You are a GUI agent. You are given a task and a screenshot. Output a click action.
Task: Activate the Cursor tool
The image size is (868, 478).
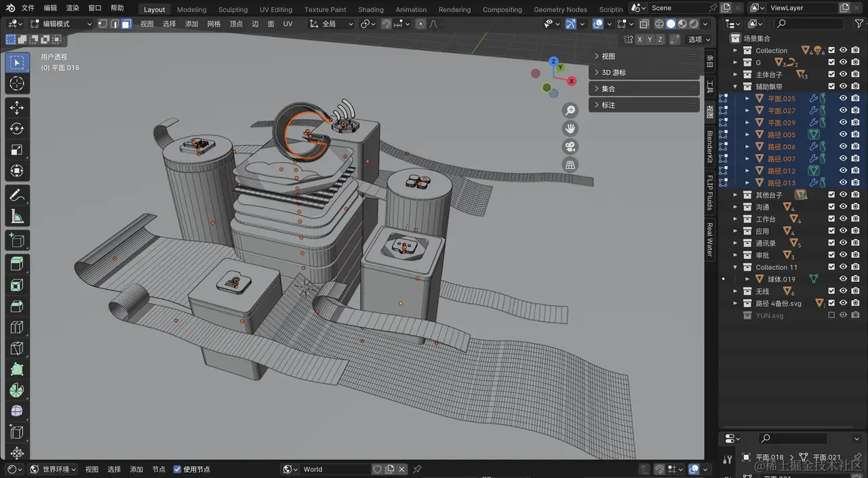click(17, 83)
